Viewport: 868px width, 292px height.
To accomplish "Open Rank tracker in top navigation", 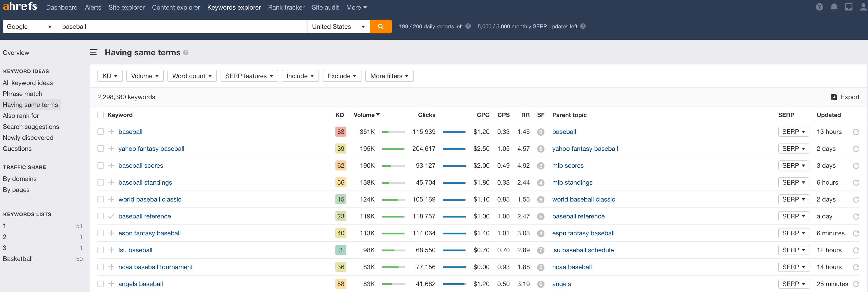I will tap(286, 7).
